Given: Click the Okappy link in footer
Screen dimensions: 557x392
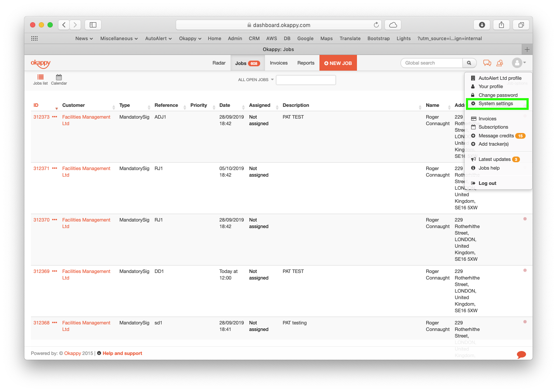Looking at the screenshot, I should pyautogui.click(x=73, y=353).
